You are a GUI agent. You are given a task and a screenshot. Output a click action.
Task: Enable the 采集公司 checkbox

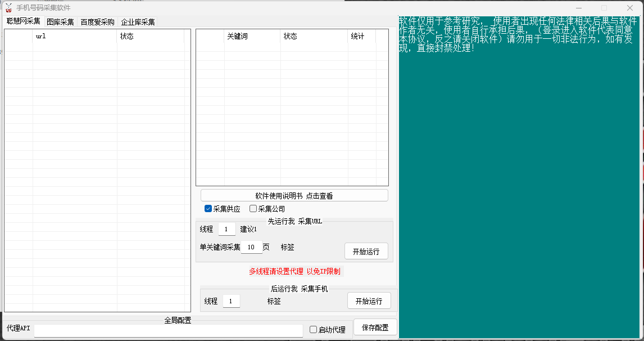(253, 209)
